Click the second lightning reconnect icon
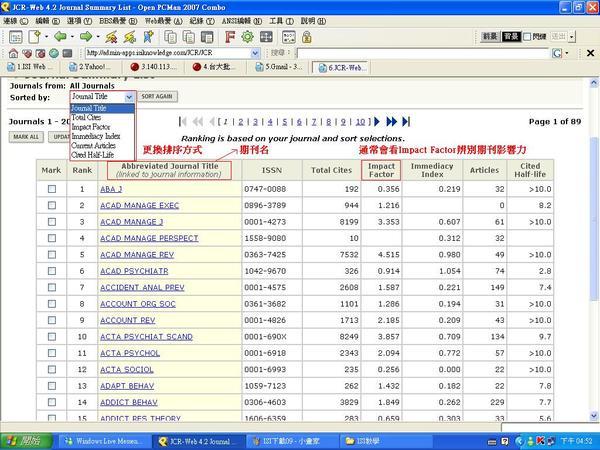Viewport: 600px width, 450px height. click(x=130, y=37)
